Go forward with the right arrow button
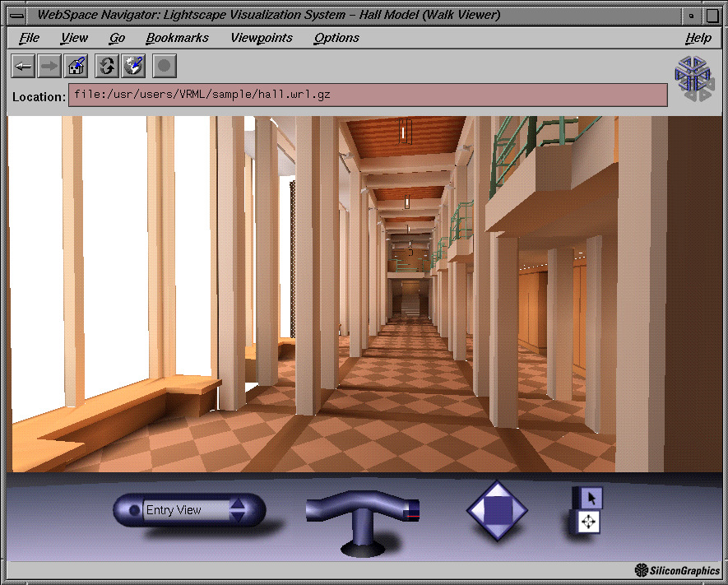Viewport: 728px width, 585px height. coord(49,66)
